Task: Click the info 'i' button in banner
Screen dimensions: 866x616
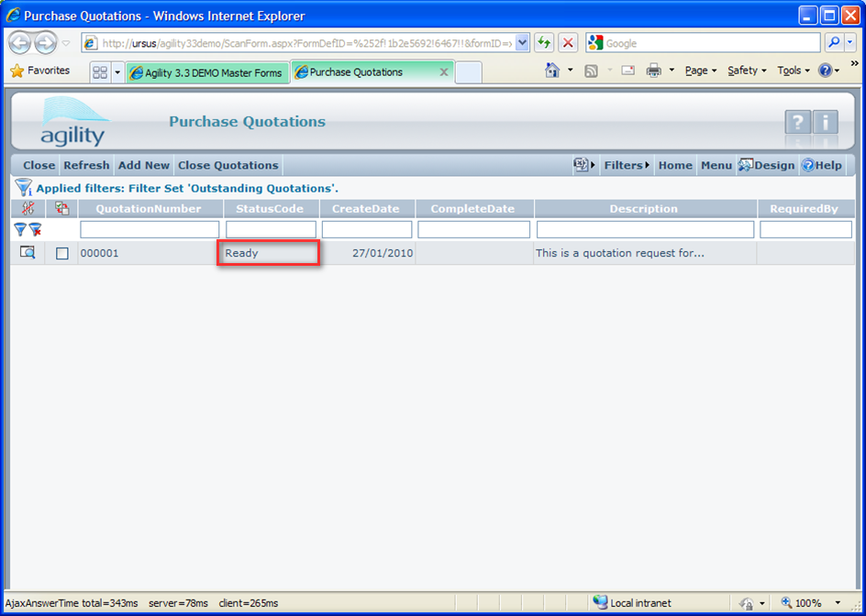Action: (x=826, y=122)
